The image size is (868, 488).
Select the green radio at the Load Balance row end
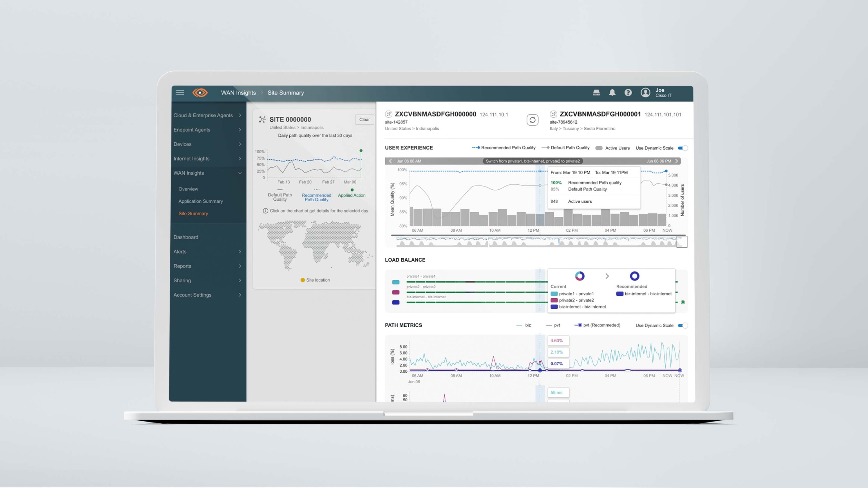click(683, 302)
